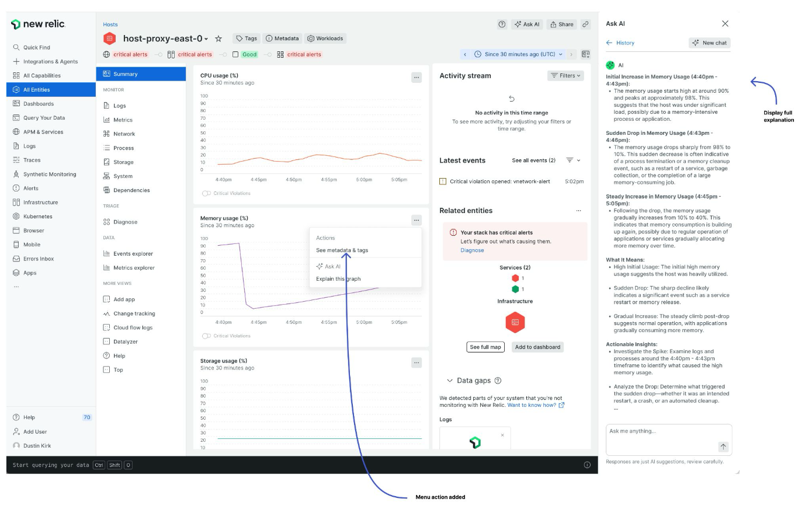812x509 pixels.
Task: Open Integrations & Agents
Action: click(45, 61)
